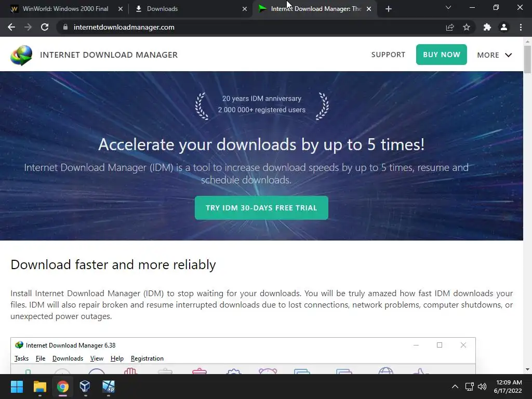
Task: Reload the current page
Action: (x=45, y=27)
